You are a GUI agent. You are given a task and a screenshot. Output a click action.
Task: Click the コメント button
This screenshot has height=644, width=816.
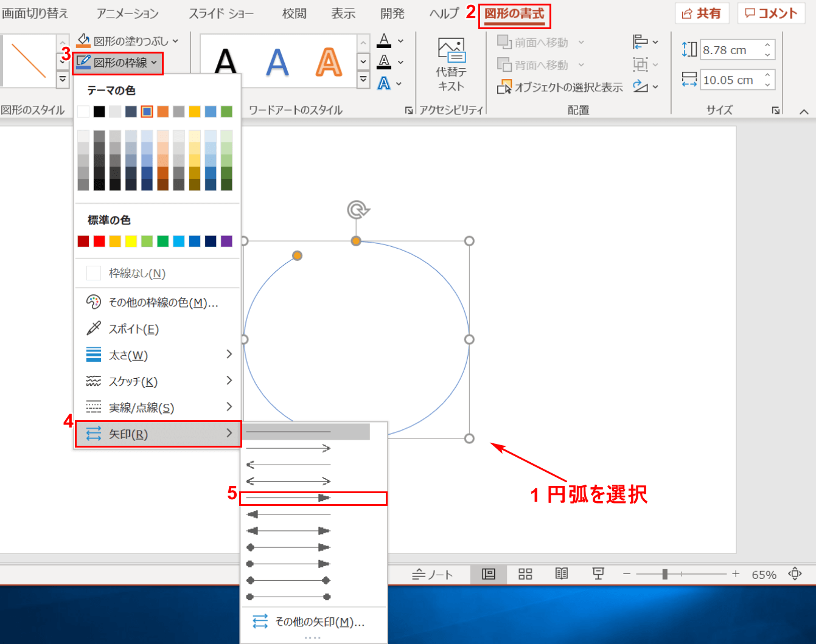tap(772, 13)
